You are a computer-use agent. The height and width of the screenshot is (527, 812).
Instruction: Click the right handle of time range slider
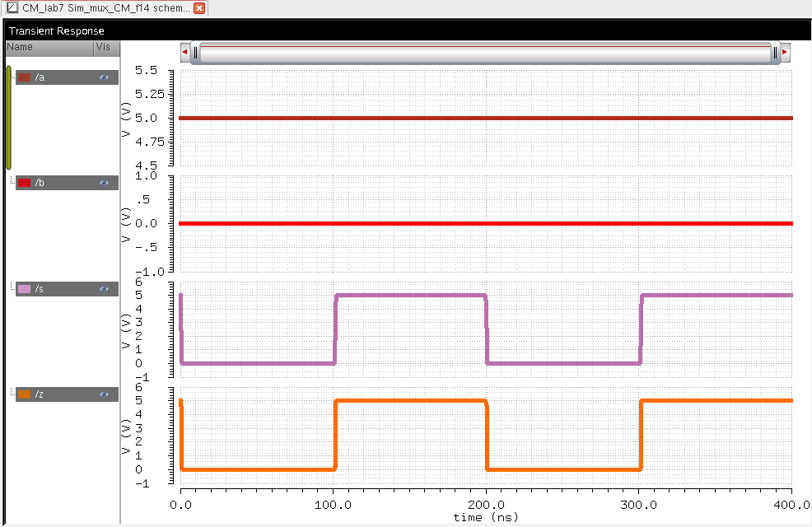[x=775, y=52]
